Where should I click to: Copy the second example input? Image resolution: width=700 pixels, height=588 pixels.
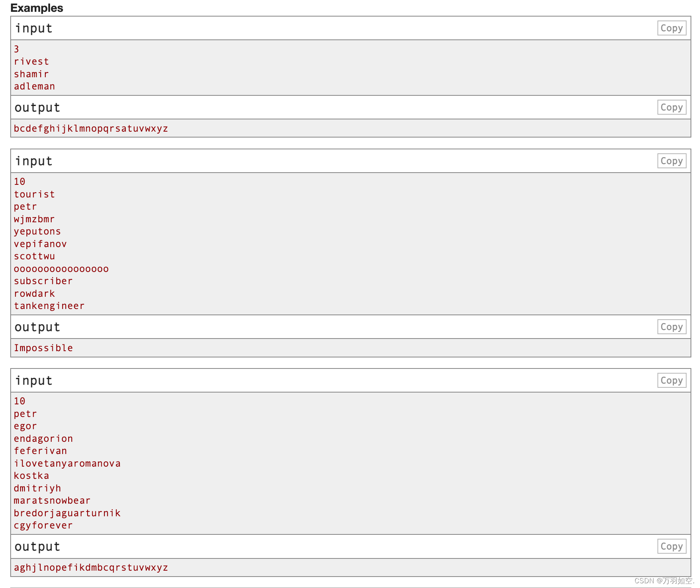672,161
